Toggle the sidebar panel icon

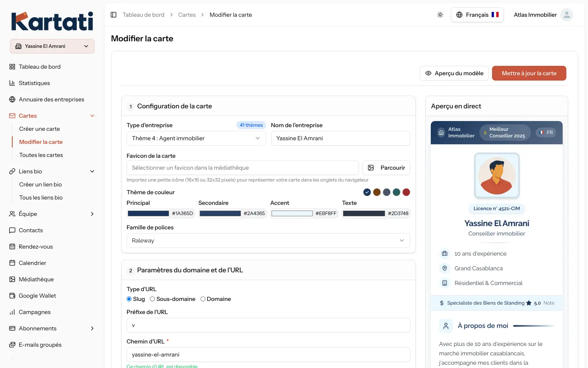114,15
